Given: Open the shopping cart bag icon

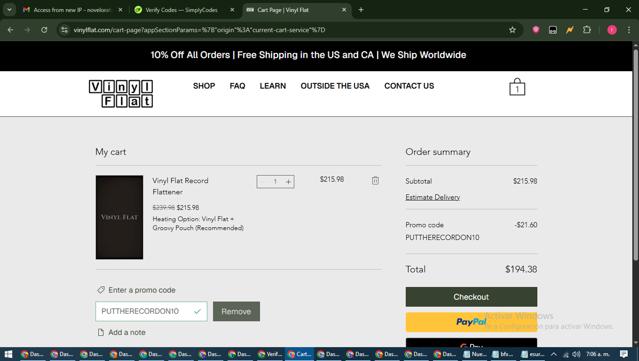Looking at the screenshot, I should point(517,87).
